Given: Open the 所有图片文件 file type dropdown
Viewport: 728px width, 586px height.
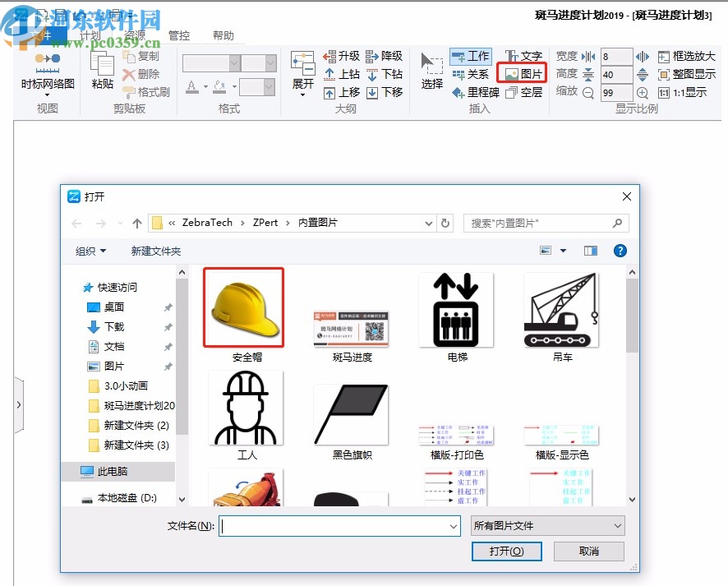Looking at the screenshot, I should click(x=547, y=525).
